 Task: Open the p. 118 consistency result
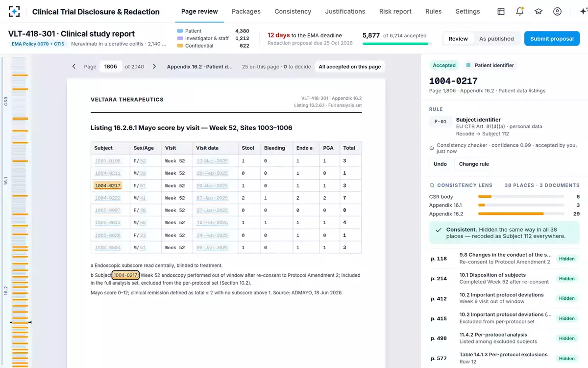coord(504,259)
